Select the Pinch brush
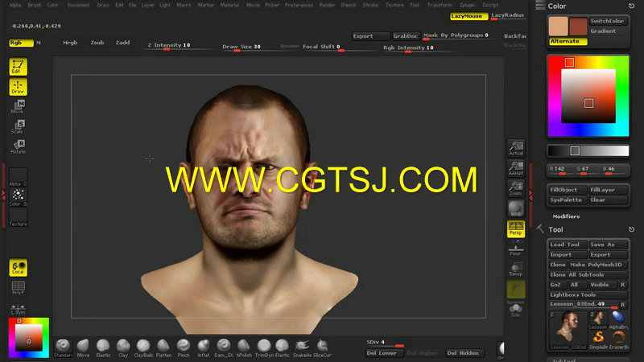The image size is (644, 362). pos(184,348)
